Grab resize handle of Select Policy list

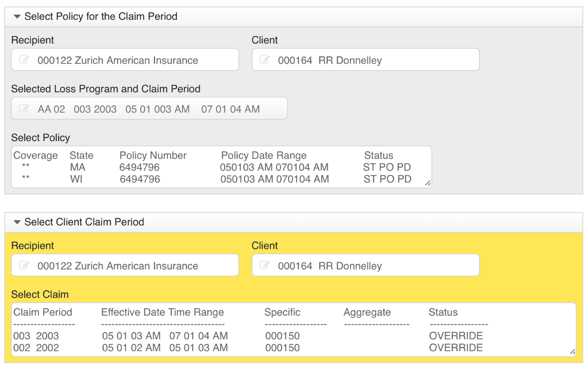(x=428, y=183)
